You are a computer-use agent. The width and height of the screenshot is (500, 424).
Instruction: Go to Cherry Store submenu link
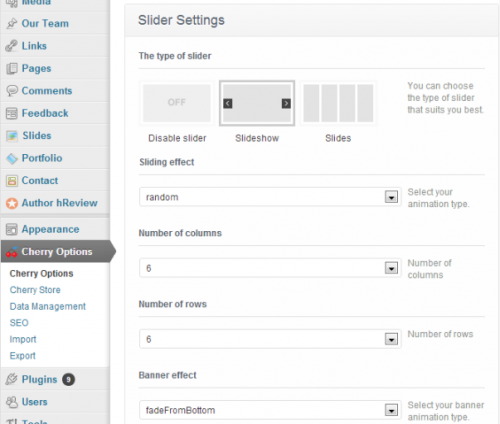click(x=35, y=290)
